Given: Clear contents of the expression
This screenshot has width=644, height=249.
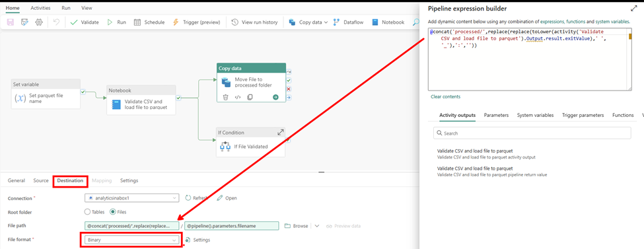Looking at the screenshot, I should point(445,97).
